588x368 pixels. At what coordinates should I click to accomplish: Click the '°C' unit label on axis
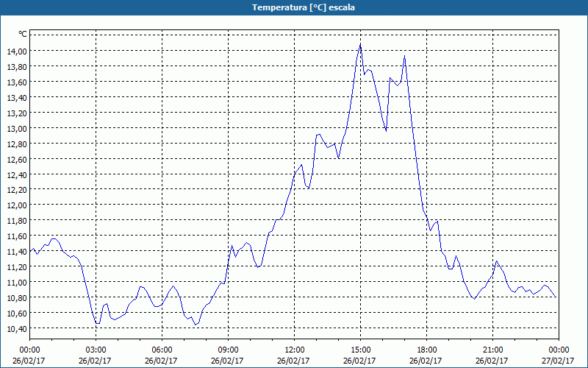pyautogui.click(x=23, y=34)
